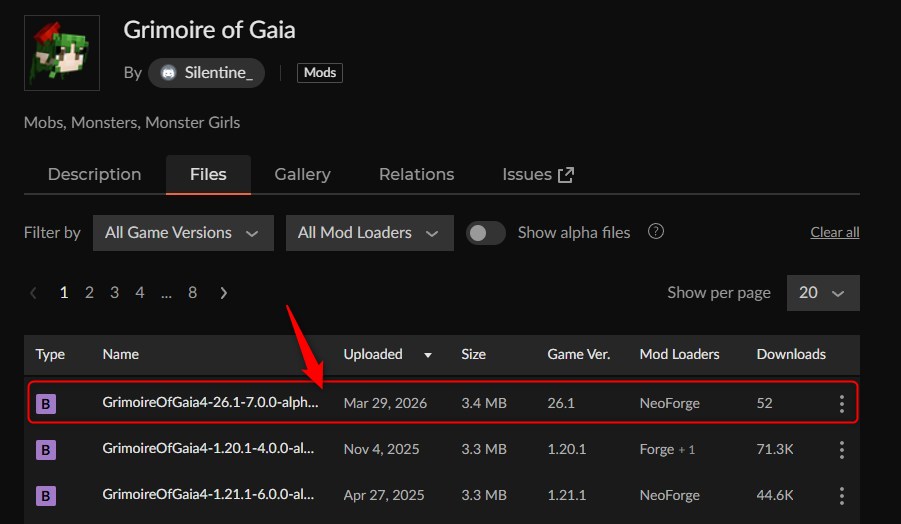Viewport: 901px width, 524px height.
Task: Click the previous page arrow
Action: point(34,293)
